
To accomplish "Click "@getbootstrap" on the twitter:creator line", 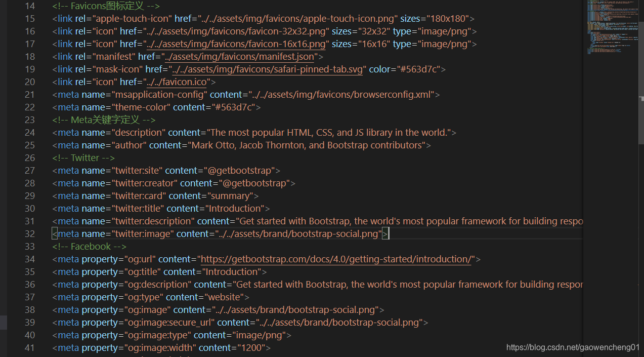I will pos(254,183).
